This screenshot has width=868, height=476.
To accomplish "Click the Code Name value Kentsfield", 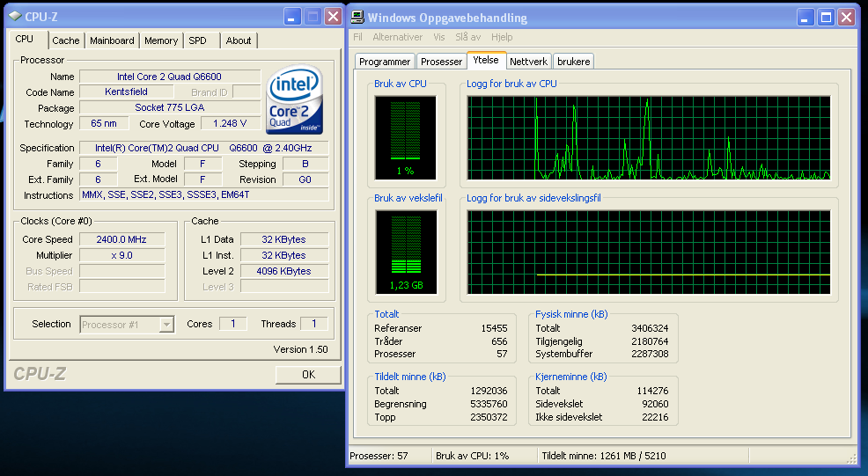I will 126,92.
